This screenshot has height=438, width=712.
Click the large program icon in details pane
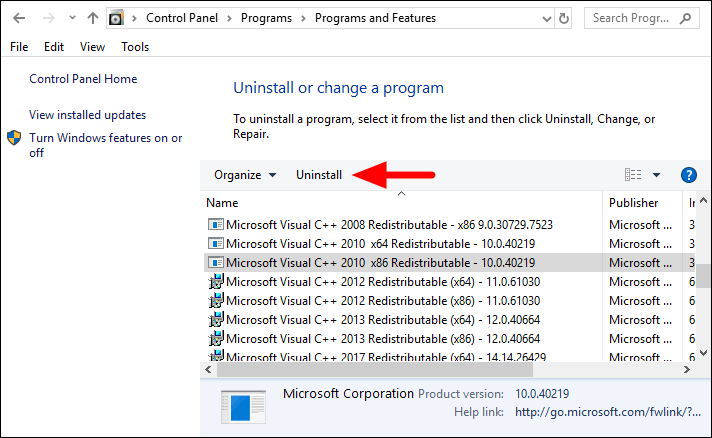tap(243, 407)
